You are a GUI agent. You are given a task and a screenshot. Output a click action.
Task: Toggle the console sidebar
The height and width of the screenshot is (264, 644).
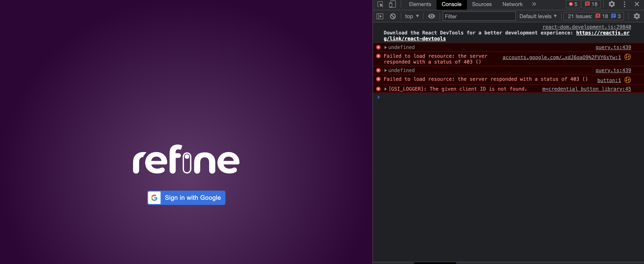(380, 16)
